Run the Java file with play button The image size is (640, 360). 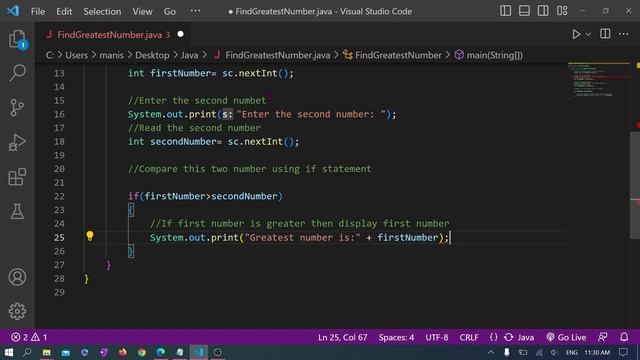tap(576, 34)
